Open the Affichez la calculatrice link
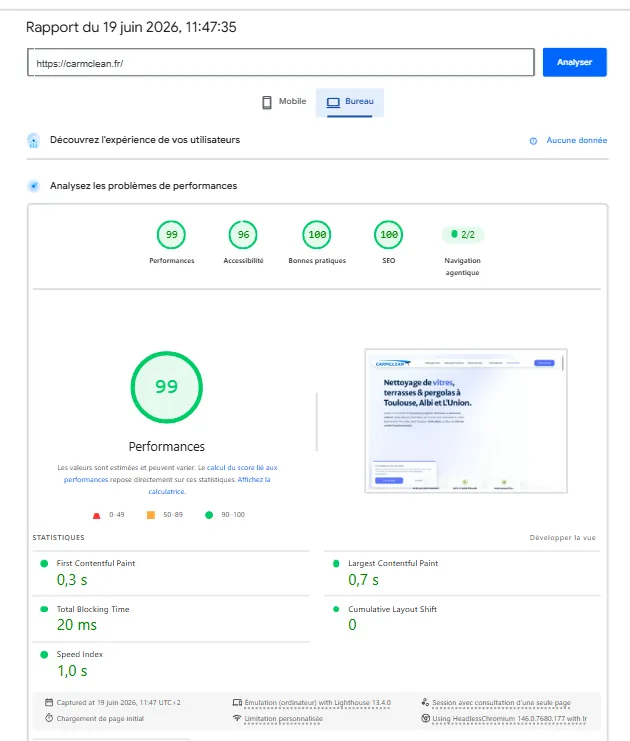630x741 pixels. 254,479
